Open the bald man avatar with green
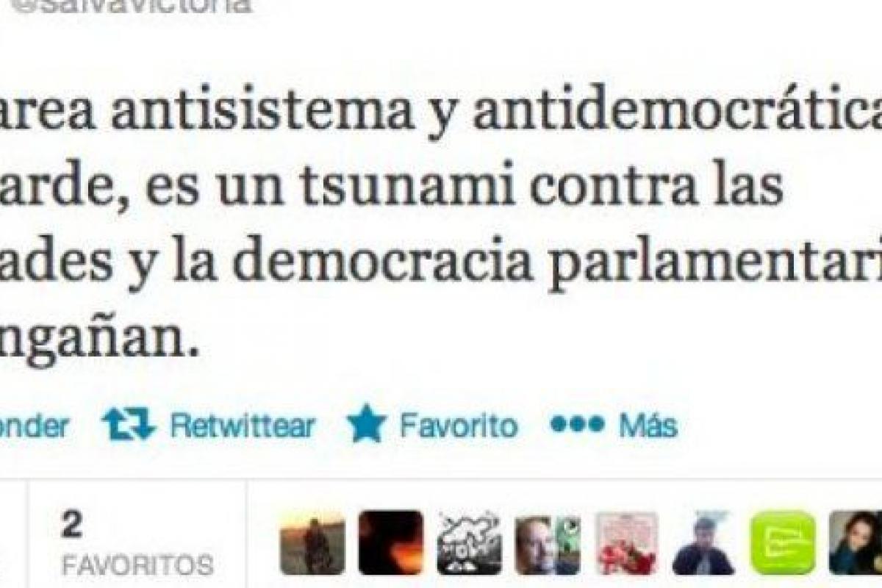Screen dimensions: 882x588 pyautogui.click(x=548, y=542)
